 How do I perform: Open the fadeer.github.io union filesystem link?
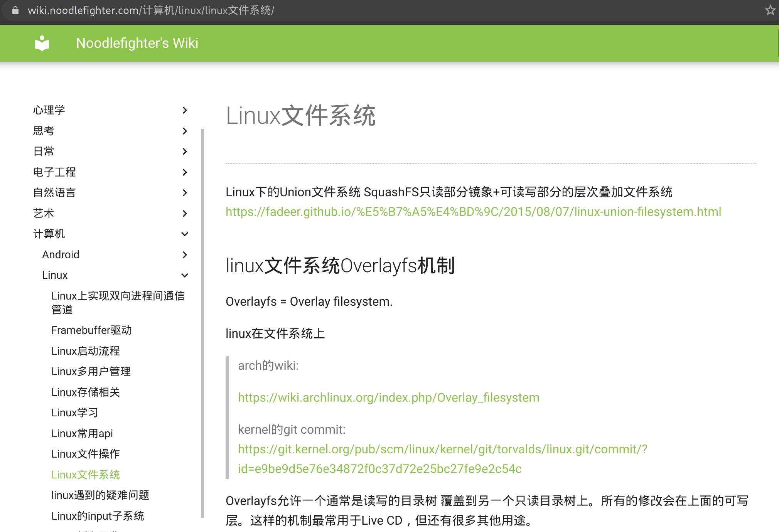[473, 212]
